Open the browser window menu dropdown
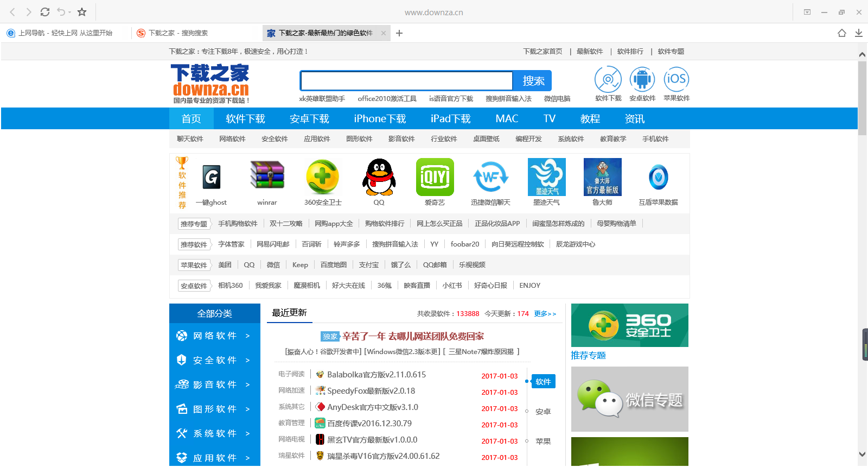The image size is (868, 467). [x=807, y=12]
